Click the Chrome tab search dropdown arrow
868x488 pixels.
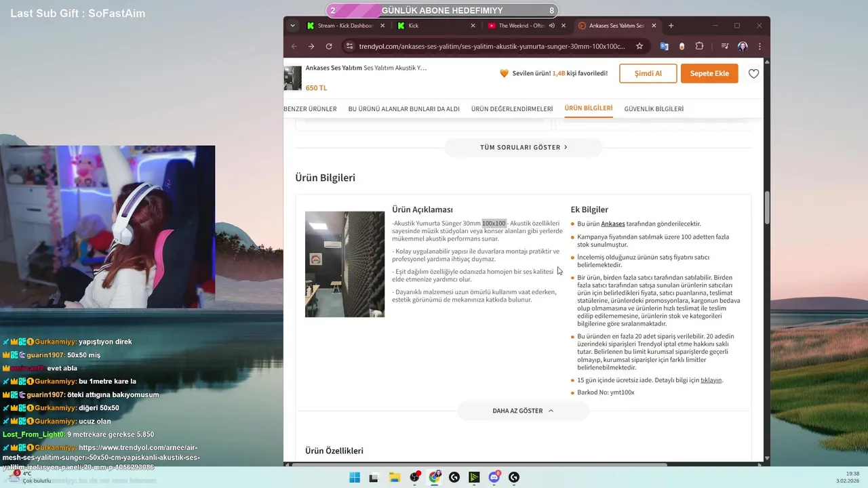(292, 26)
